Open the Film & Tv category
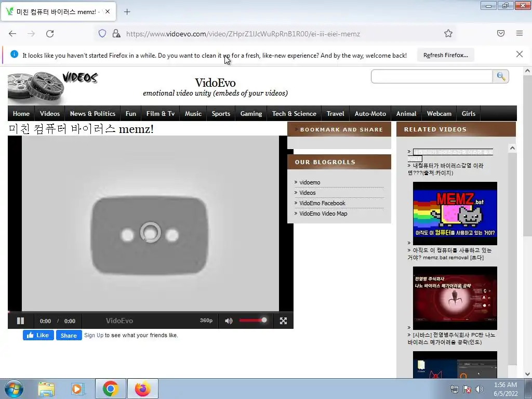Viewport: 532px width, 399px height. [x=161, y=114]
